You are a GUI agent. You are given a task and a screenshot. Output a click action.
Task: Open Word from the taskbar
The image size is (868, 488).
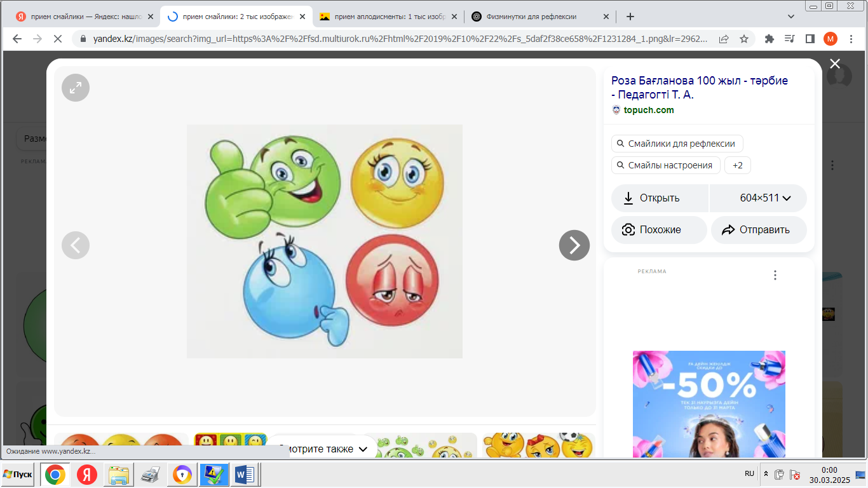coord(245,475)
